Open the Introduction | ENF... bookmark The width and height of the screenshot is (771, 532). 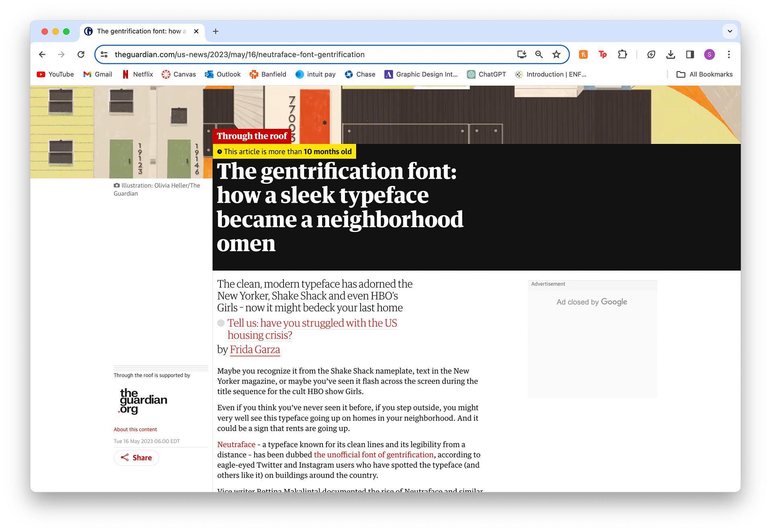(x=551, y=74)
